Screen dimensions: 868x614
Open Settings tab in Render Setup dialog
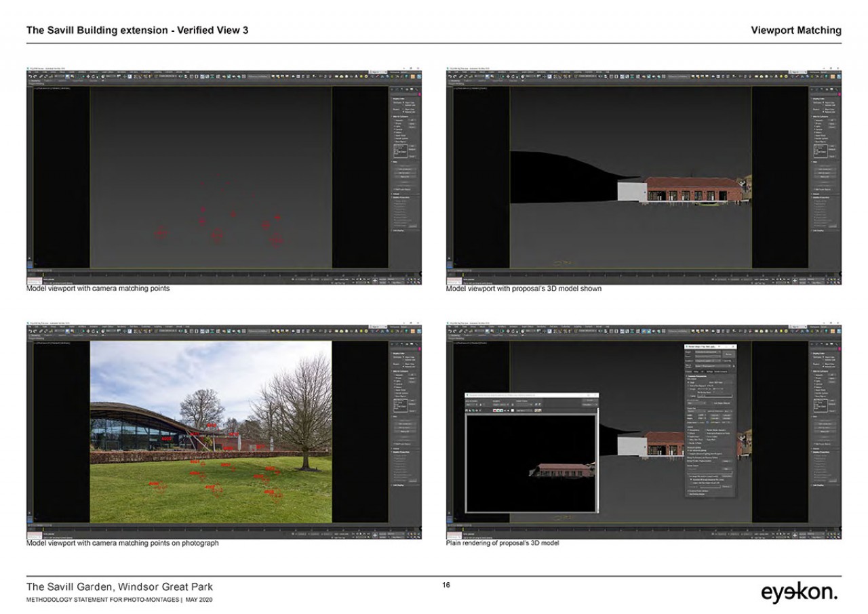709,371
